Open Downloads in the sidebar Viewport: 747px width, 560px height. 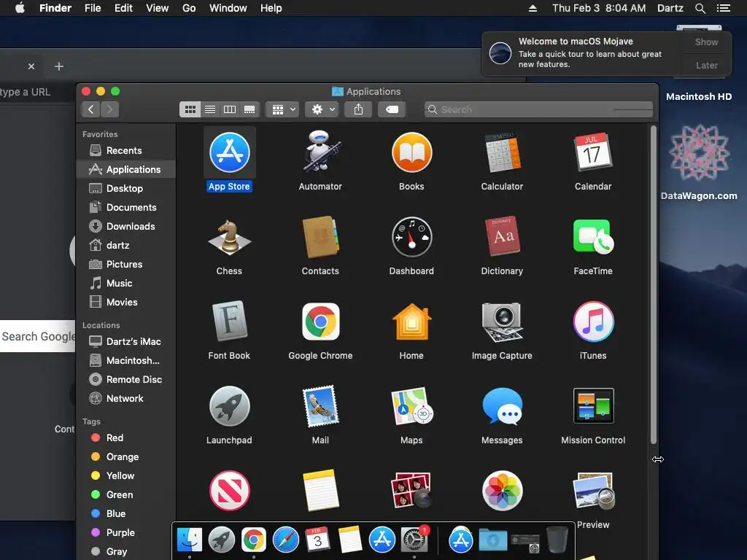(x=125, y=226)
